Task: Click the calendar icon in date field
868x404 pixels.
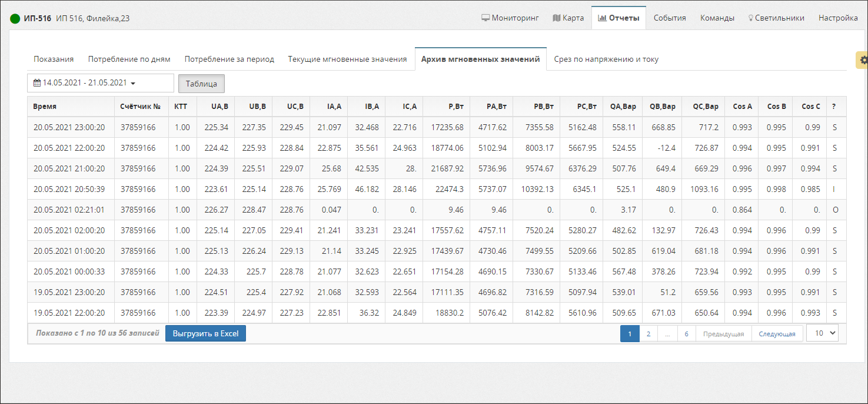Action: 37,83
